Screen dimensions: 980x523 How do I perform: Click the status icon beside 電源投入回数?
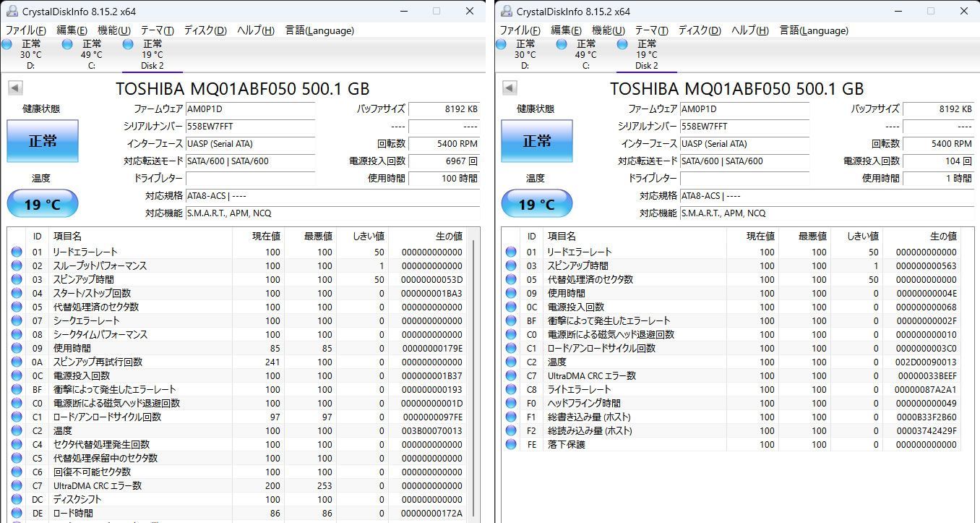(x=17, y=375)
